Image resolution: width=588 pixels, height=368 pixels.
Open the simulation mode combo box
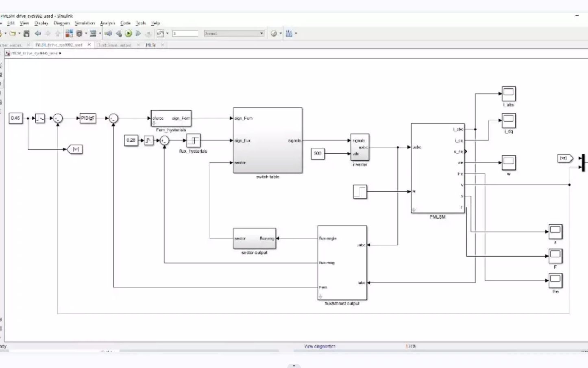pos(234,33)
